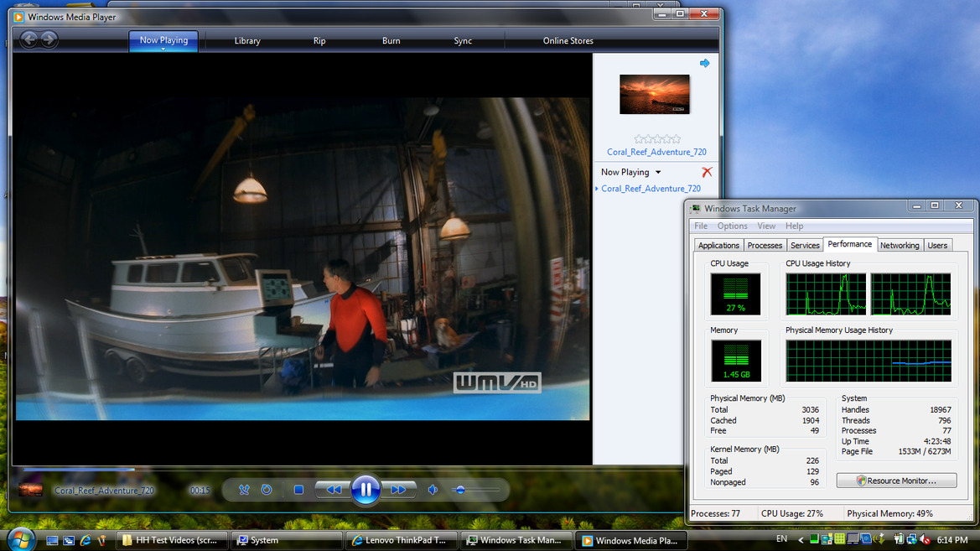Image resolution: width=980 pixels, height=551 pixels.
Task: Open Online Stores tab
Action: [568, 40]
